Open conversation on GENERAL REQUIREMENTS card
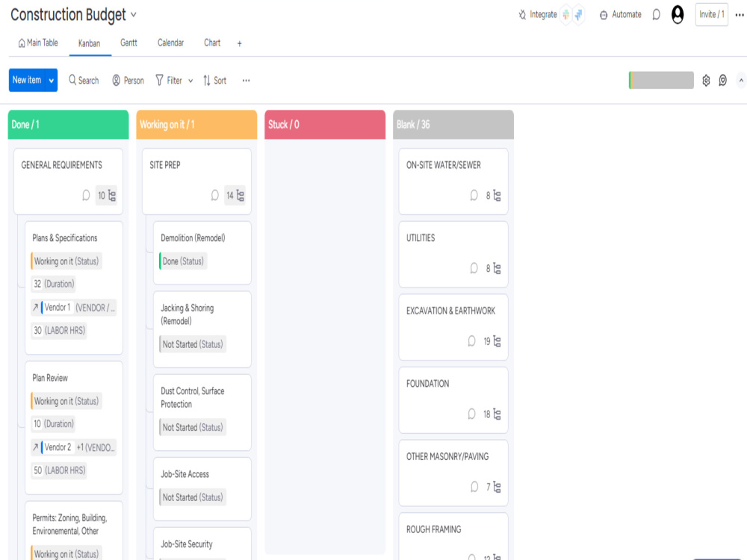747x560 pixels. coord(86,195)
